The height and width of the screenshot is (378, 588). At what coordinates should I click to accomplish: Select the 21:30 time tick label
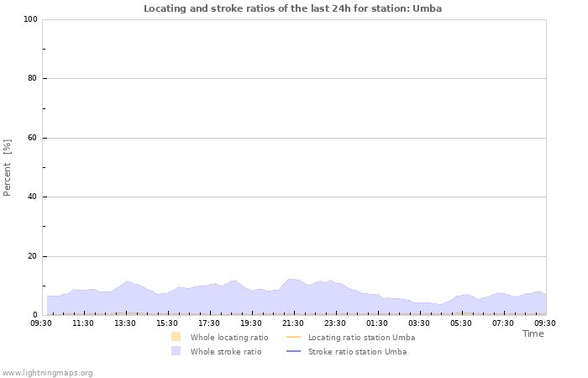[293, 323]
